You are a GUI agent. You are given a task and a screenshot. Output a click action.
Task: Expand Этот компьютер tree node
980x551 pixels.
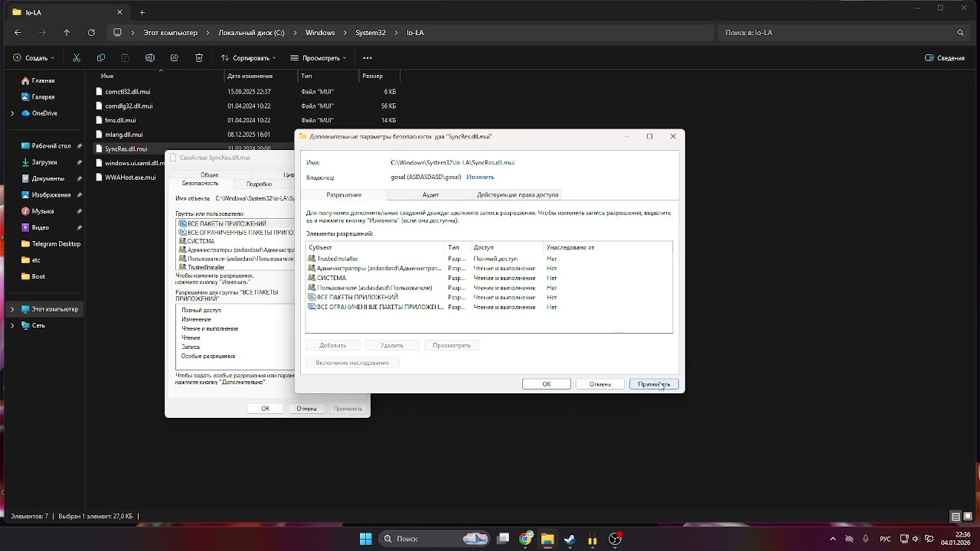[12, 309]
